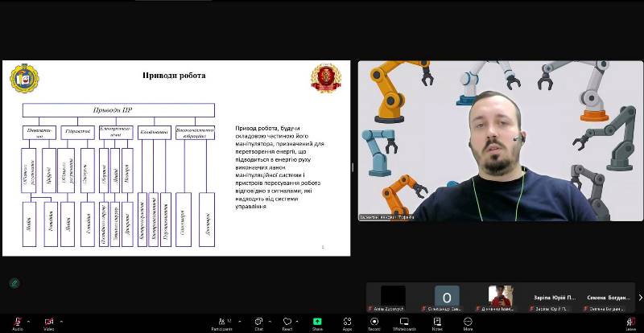The width and height of the screenshot is (644, 333).
Task: Click slide paragraph starting Привод робота
Action: point(279,167)
